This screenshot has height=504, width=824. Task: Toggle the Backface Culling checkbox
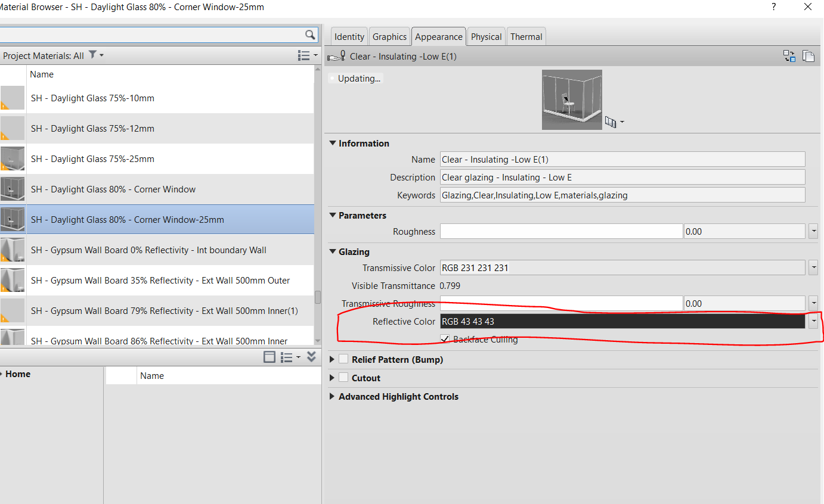(x=445, y=339)
